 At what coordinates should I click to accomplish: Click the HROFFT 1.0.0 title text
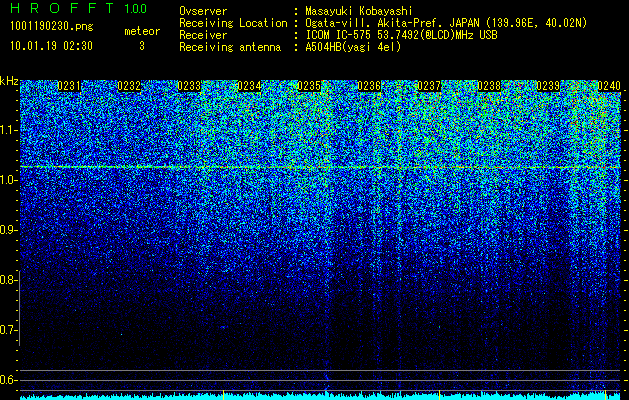click(x=79, y=8)
